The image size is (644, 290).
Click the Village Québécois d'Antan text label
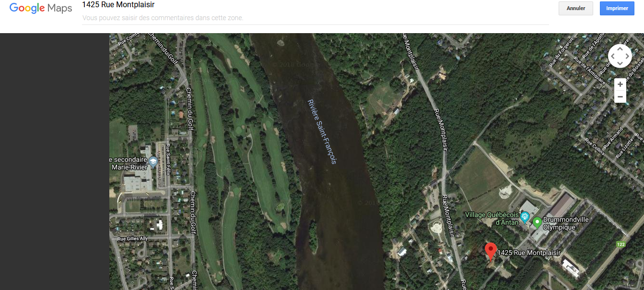tap(492, 218)
